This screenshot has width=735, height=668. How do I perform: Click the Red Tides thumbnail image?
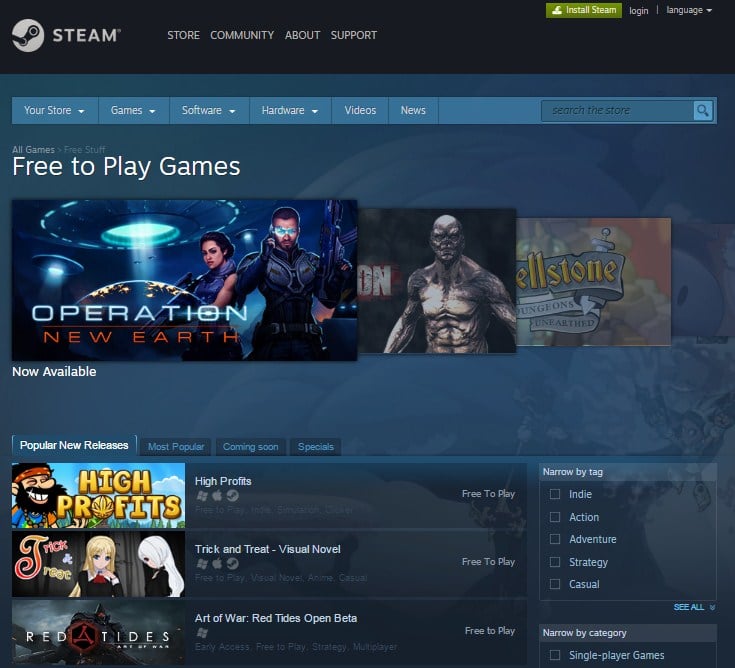pyautogui.click(x=98, y=632)
